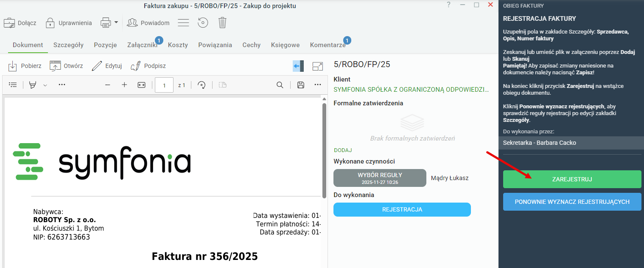This screenshot has height=268, width=644.
Task: Click Sekretarka - Barbara Cacko entry
Action: pyautogui.click(x=571, y=143)
